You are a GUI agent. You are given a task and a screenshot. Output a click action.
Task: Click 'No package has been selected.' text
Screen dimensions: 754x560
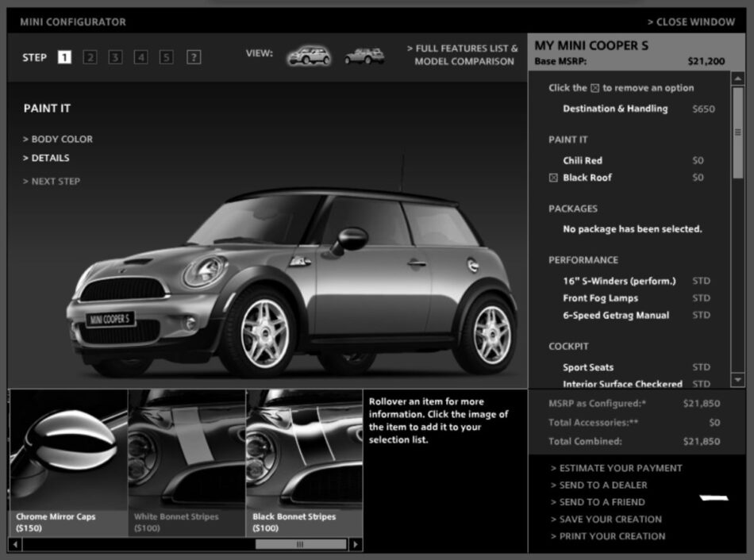pos(633,229)
